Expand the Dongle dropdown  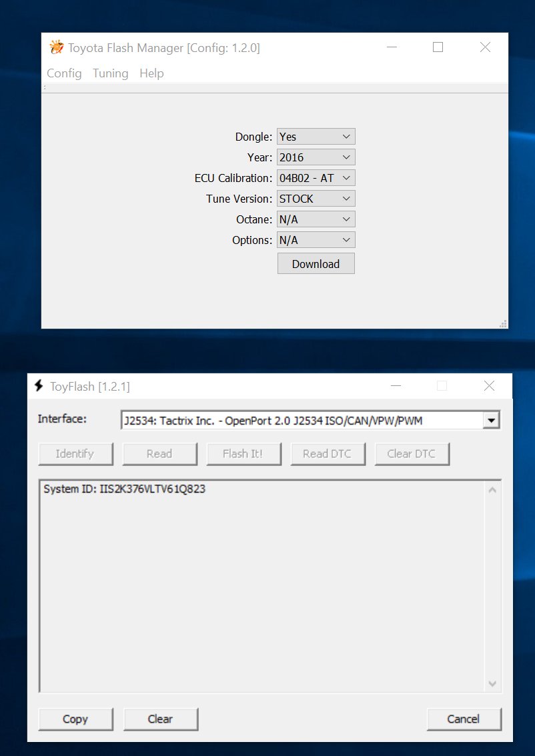(316, 137)
